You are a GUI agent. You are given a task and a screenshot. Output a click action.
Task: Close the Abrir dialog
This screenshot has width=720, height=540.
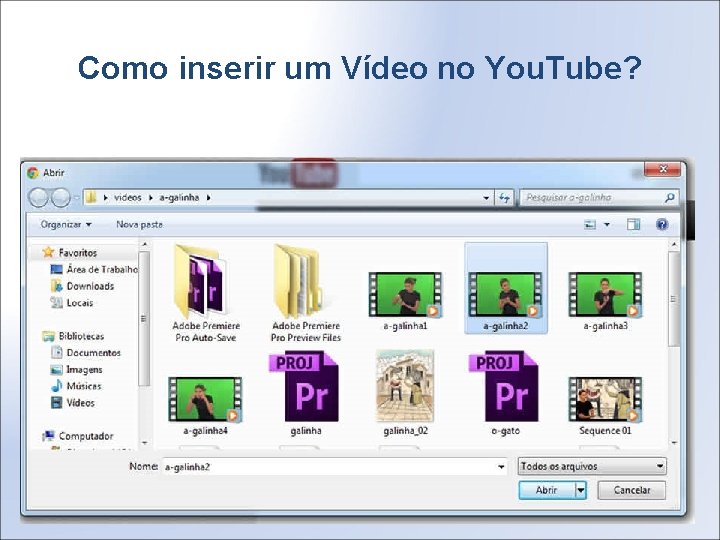[662, 169]
